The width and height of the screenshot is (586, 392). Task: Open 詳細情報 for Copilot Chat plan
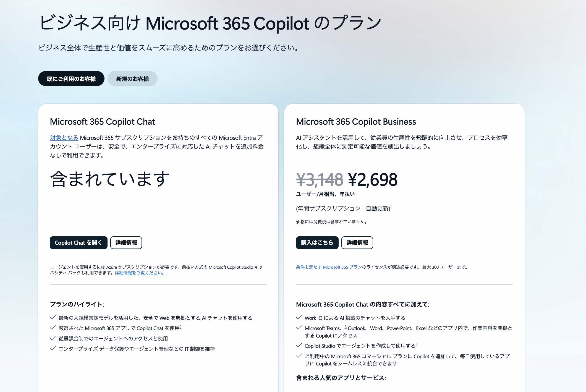tap(126, 243)
